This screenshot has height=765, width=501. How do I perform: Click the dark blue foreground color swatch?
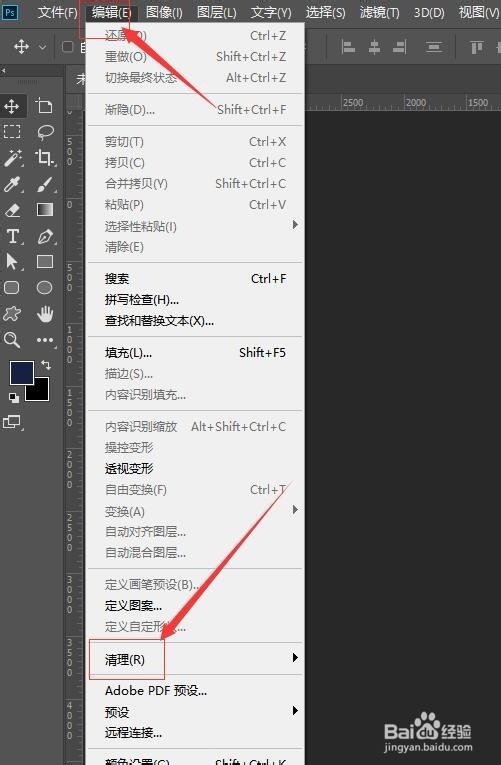click(20, 372)
